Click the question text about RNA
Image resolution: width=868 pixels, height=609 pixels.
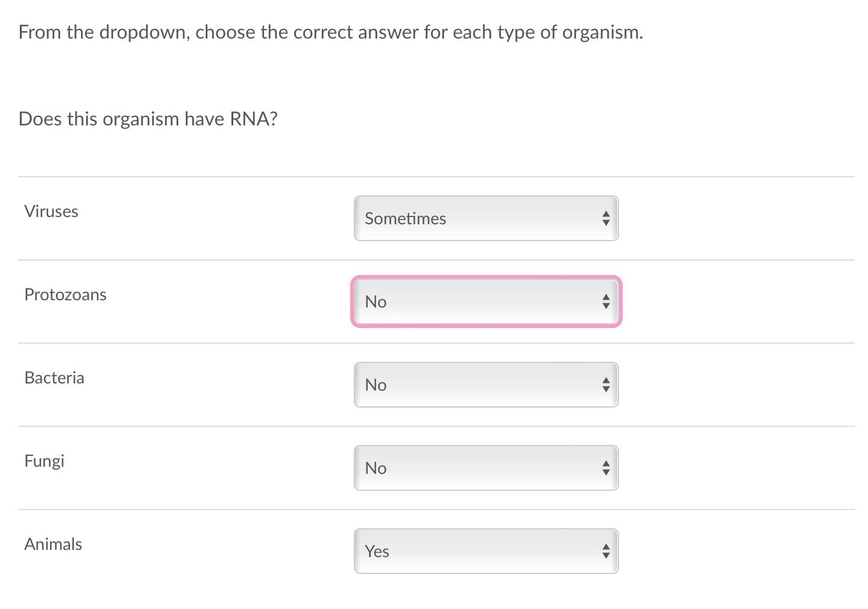[148, 119]
